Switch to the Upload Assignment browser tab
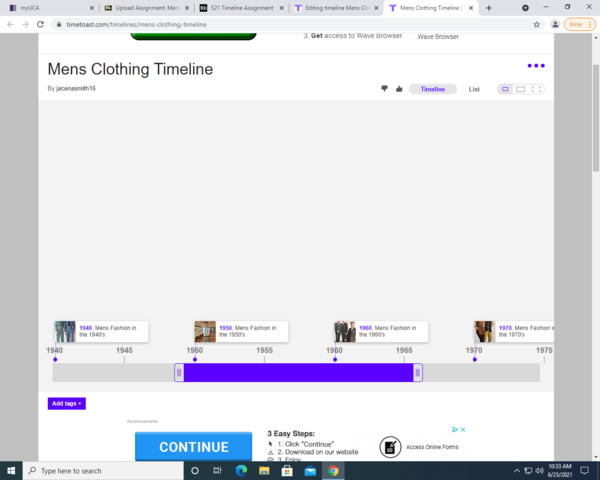This screenshot has height=480, width=600. coord(147,8)
